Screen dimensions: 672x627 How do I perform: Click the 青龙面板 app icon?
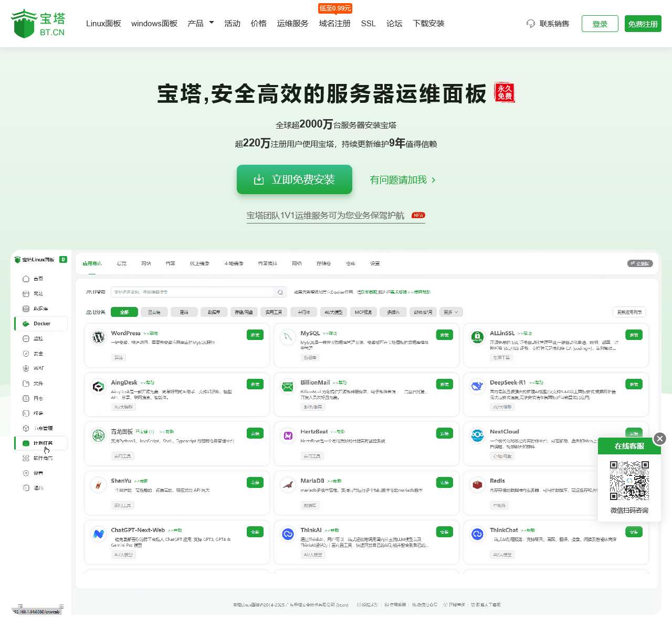click(99, 435)
